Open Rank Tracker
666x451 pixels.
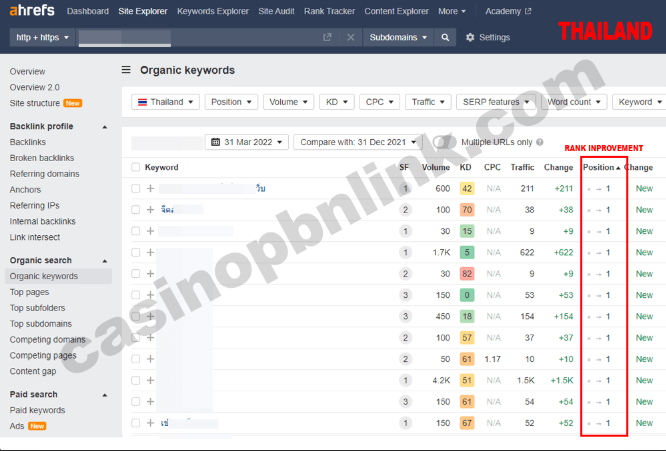[329, 11]
